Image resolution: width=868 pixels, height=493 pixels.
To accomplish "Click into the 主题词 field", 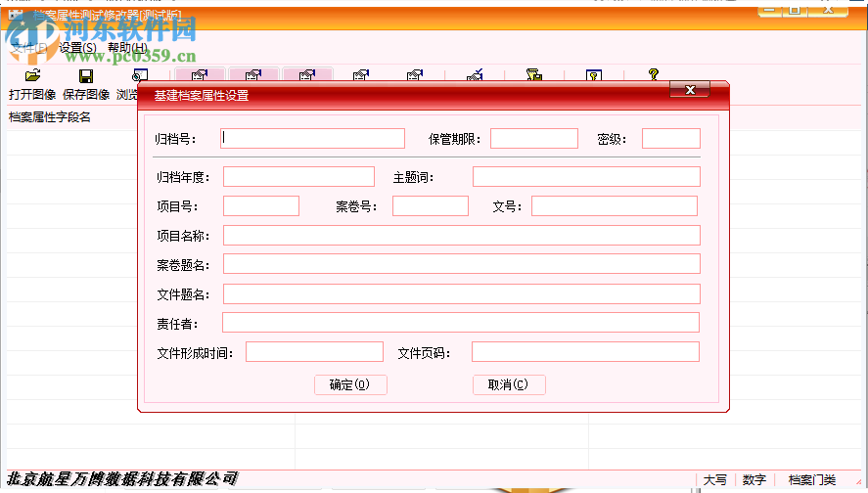I will [x=586, y=176].
